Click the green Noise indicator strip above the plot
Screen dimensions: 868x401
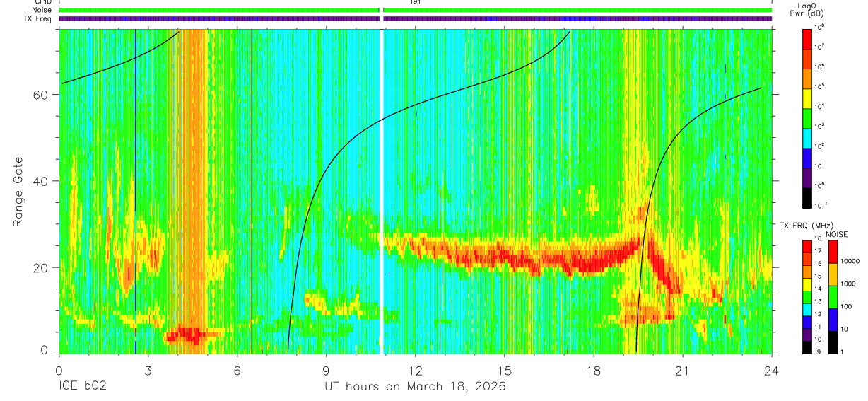point(415,10)
